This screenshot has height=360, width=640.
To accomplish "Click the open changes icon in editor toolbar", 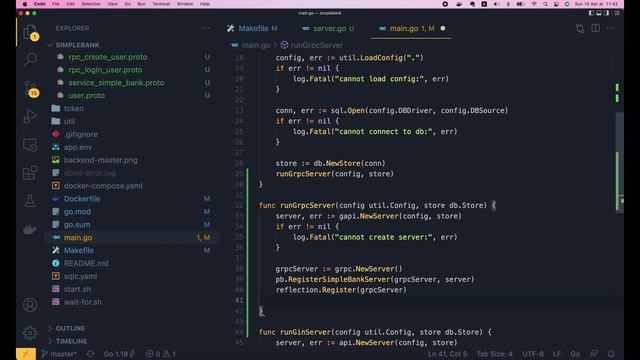I will point(580,28).
